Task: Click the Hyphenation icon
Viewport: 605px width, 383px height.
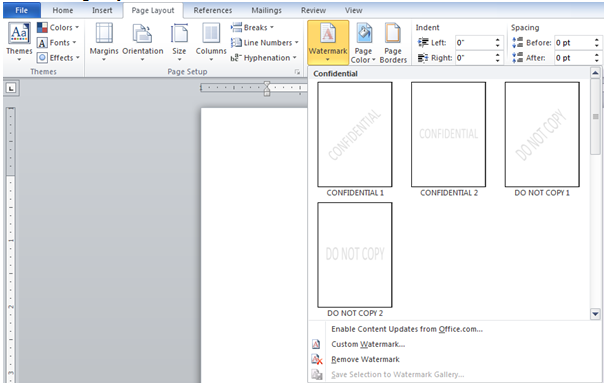Action: click(x=236, y=58)
